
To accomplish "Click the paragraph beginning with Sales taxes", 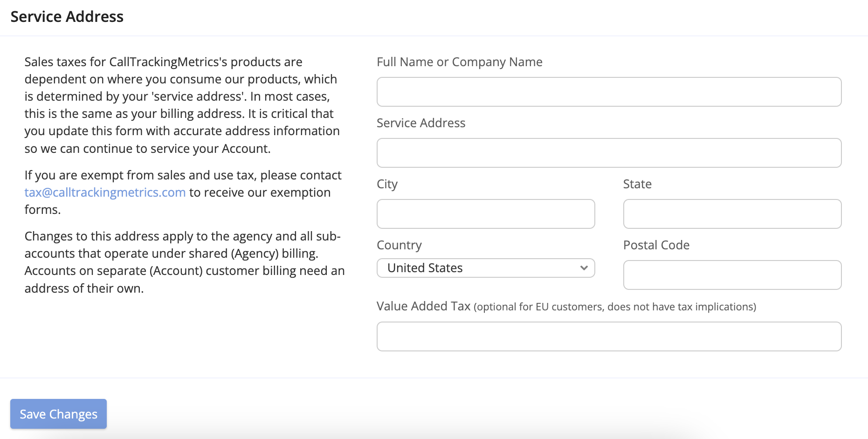I will click(182, 105).
